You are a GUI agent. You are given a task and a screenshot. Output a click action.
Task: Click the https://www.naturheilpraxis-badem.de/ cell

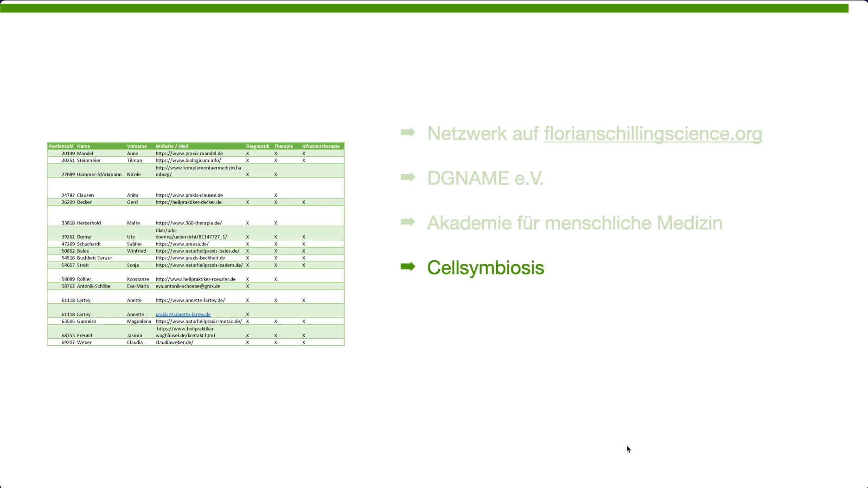pyautogui.click(x=199, y=265)
